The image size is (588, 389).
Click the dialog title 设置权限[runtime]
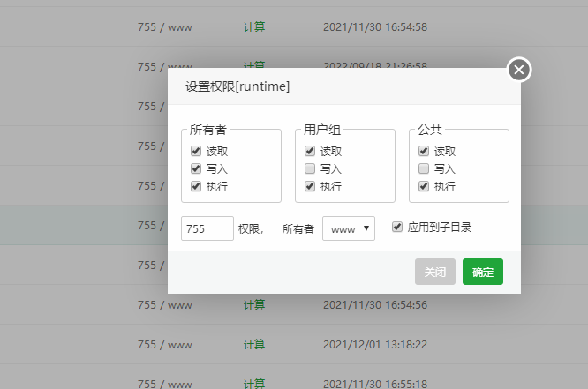coord(237,86)
